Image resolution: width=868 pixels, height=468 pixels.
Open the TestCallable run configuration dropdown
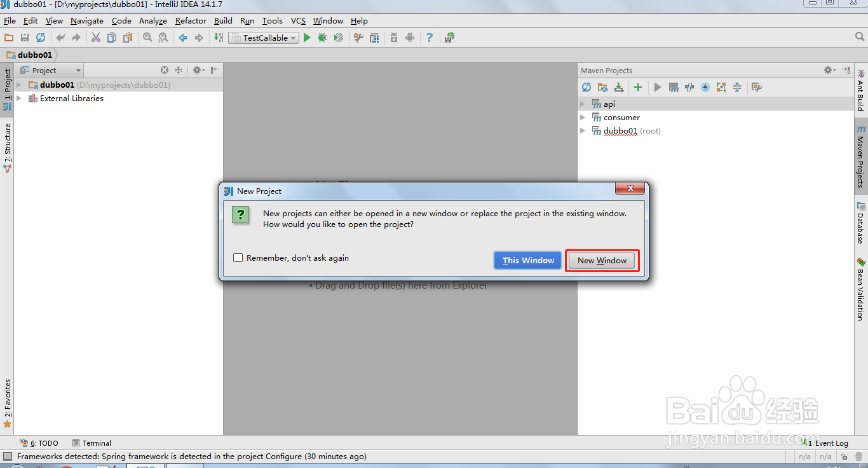click(264, 38)
